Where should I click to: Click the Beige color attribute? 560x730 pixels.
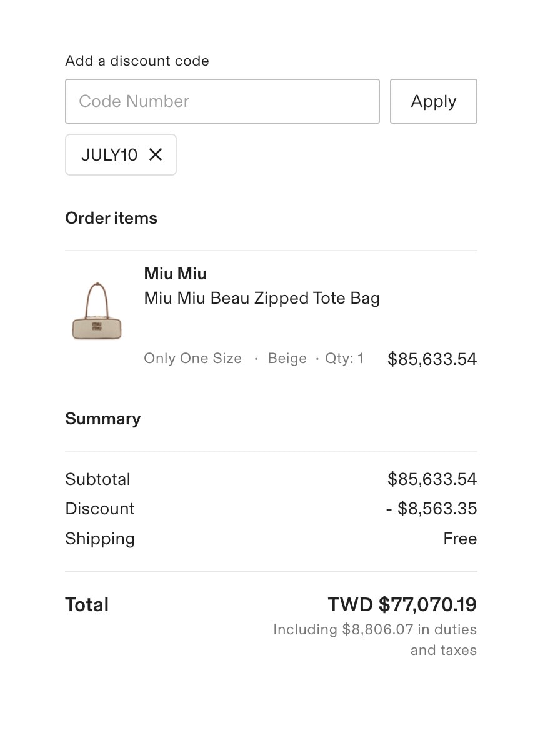(287, 358)
